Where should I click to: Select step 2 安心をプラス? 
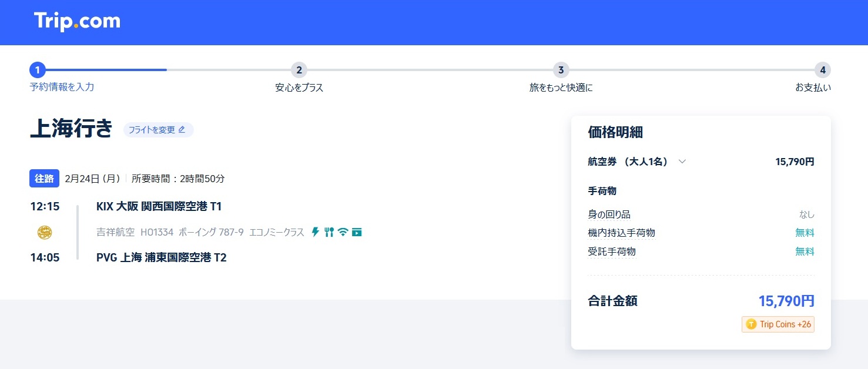299,71
